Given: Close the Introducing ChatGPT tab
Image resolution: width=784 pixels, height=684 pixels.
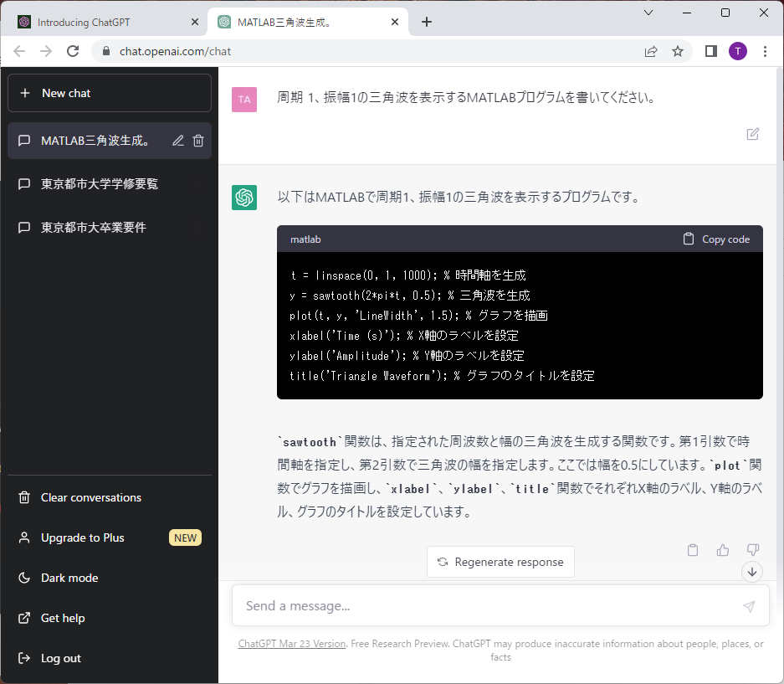Looking at the screenshot, I should (x=195, y=22).
